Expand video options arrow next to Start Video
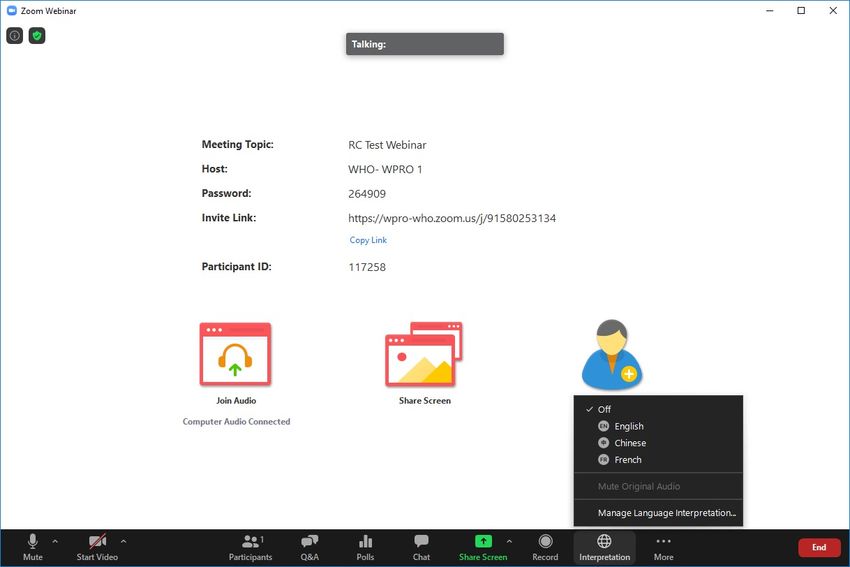Screen dimensions: 850x567 (124, 541)
